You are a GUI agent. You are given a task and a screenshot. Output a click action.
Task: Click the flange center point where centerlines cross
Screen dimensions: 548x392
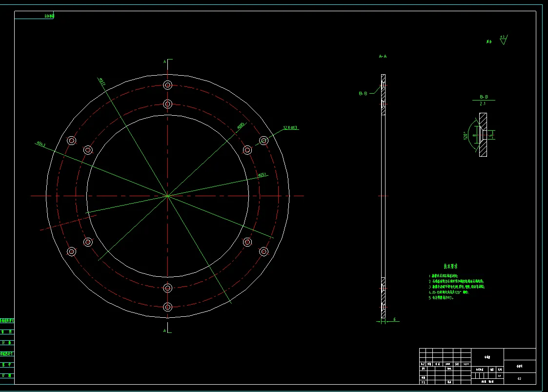[x=168, y=196]
